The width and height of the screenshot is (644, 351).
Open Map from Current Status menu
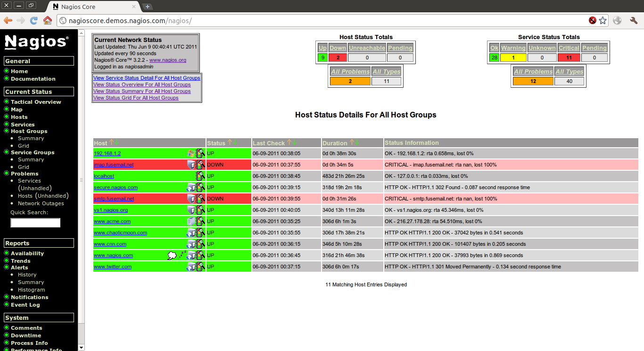click(17, 109)
